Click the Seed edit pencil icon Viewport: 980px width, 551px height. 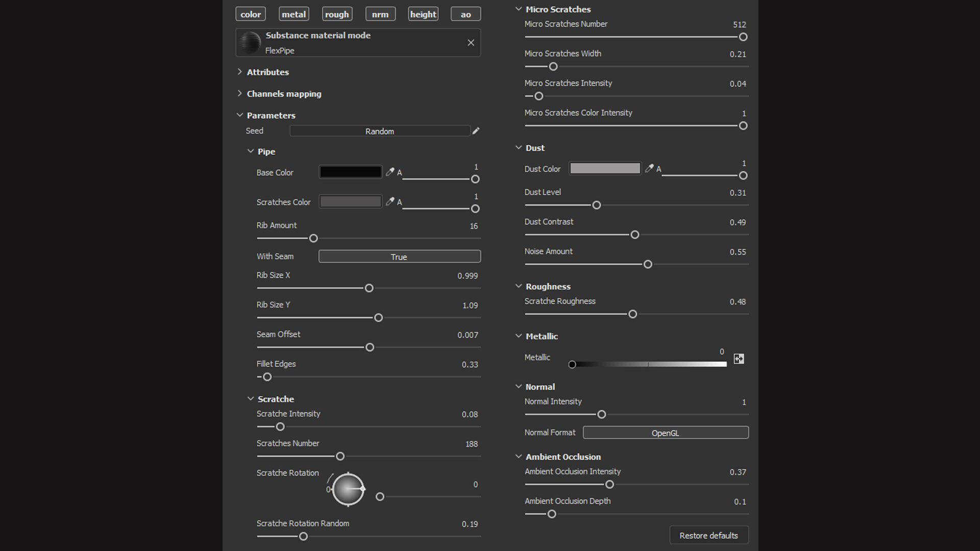click(476, 131)
